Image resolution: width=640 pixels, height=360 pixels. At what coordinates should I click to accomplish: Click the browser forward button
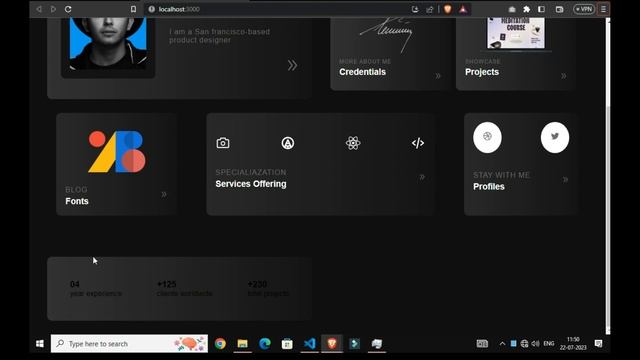[x=53, y=9]
